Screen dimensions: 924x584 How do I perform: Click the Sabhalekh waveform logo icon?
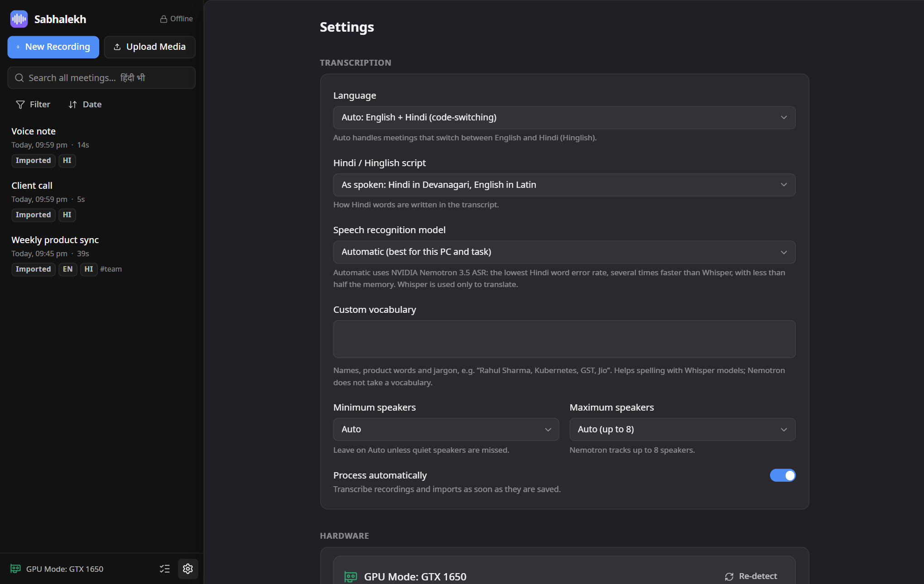tap(19, 19)
